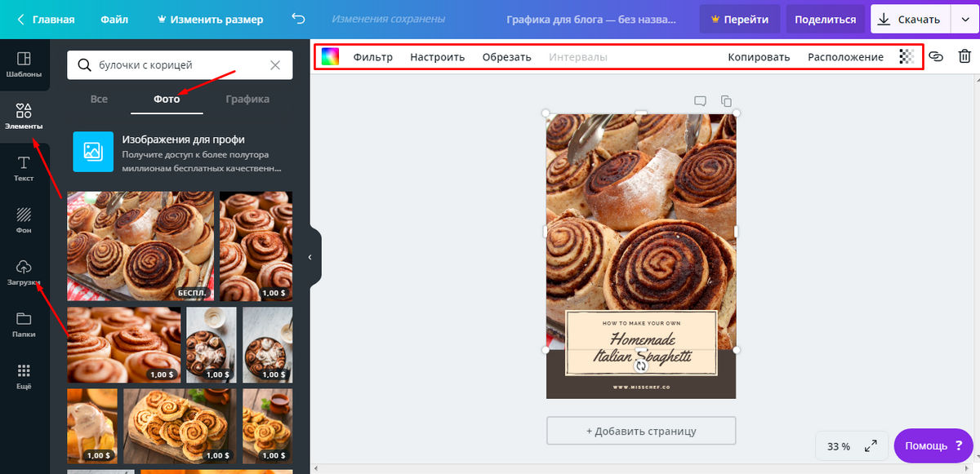Click the undo arrow icon
This screenshot has height=474, width=980.
coord(298,19)
